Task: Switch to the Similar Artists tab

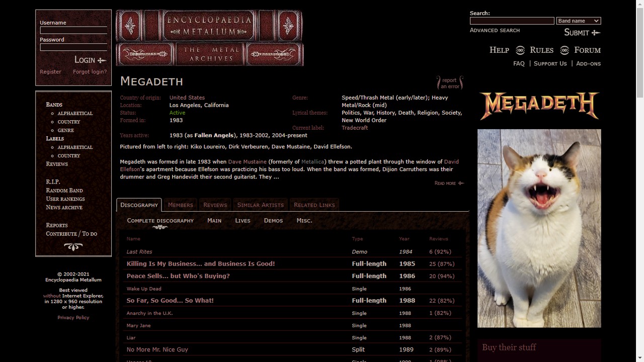Action: (261, 205)
